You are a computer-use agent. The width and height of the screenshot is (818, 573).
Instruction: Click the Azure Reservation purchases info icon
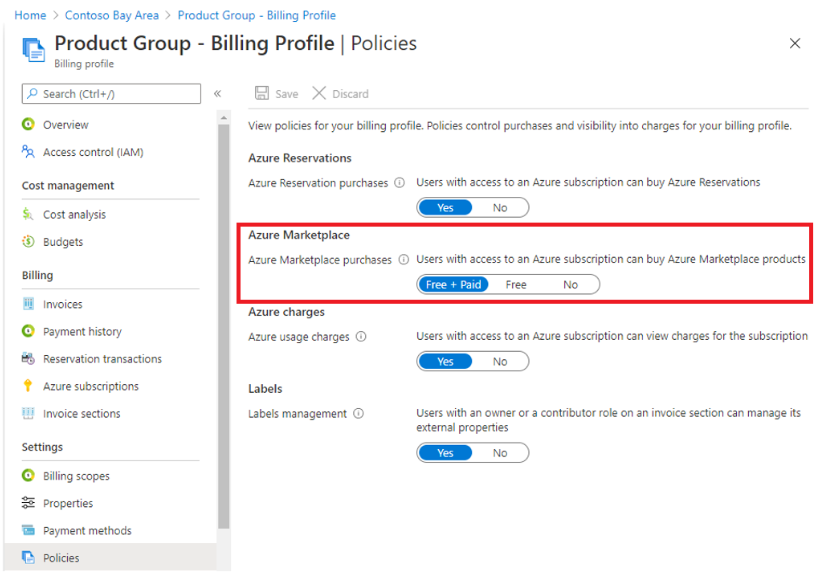(399, 183)
